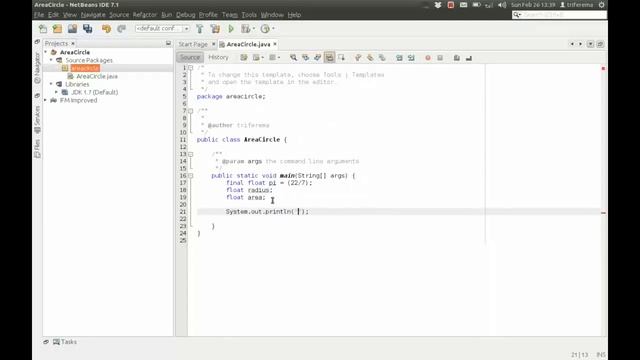The width and height of the screenshot is (640, 360).
Task: Click the Undo toolbar icon
Action: point(106,29)
